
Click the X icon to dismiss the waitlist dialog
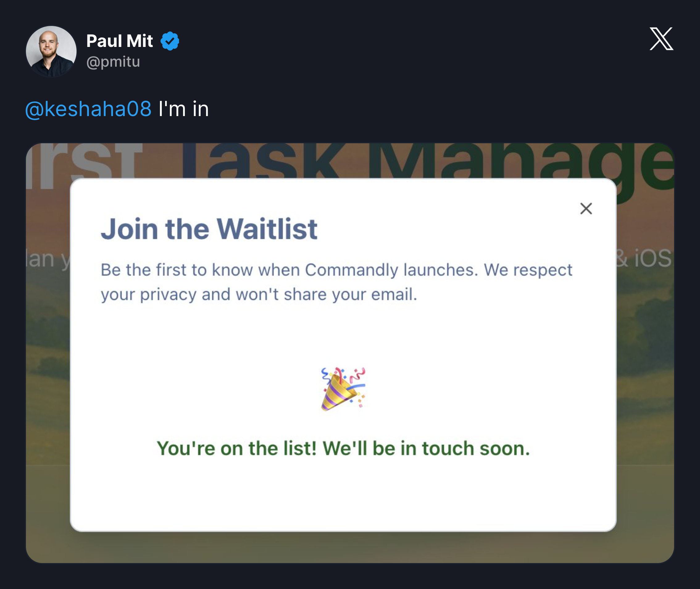(586, 208)
